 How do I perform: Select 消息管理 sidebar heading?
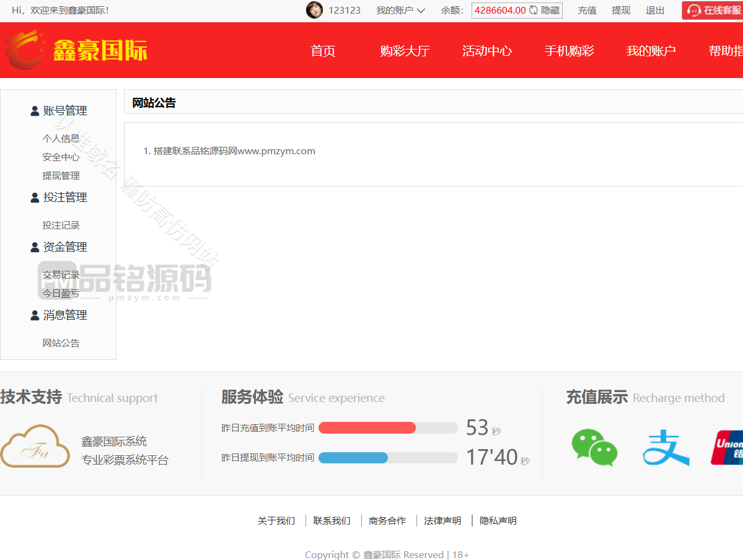tap(65, 315)
